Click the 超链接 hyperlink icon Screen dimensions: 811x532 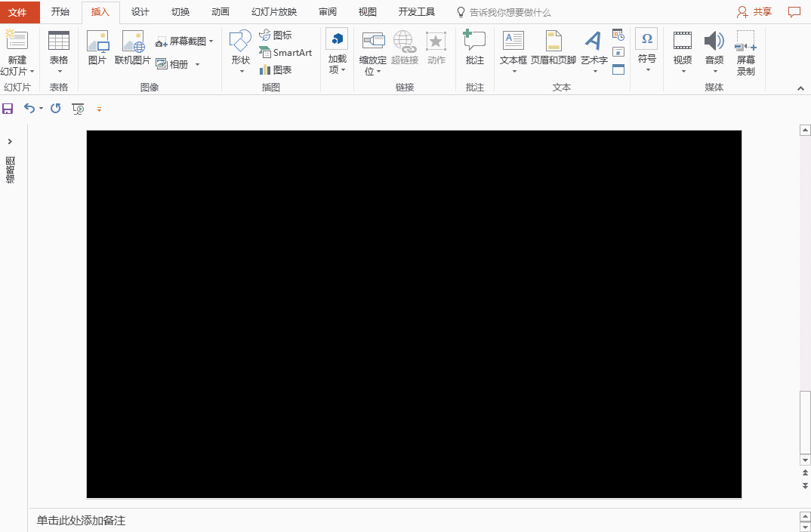pos(405,42)
